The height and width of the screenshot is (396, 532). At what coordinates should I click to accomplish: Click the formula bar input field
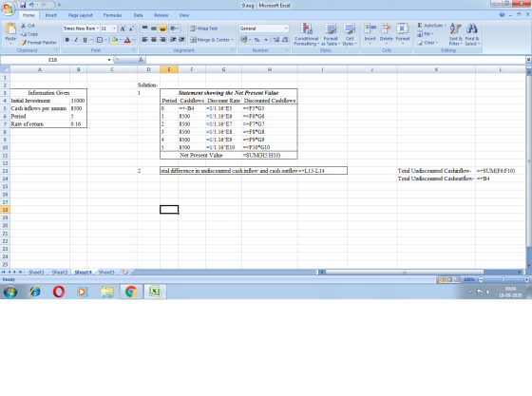pyautogui.click(x=336, y=60)
